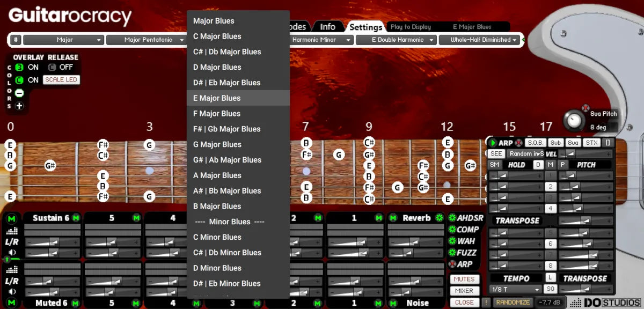Image resolution: width=644 pixels, height=309 pixels.
Task: Open the E Double Harmonic dropdown
Action: (396, 40)
